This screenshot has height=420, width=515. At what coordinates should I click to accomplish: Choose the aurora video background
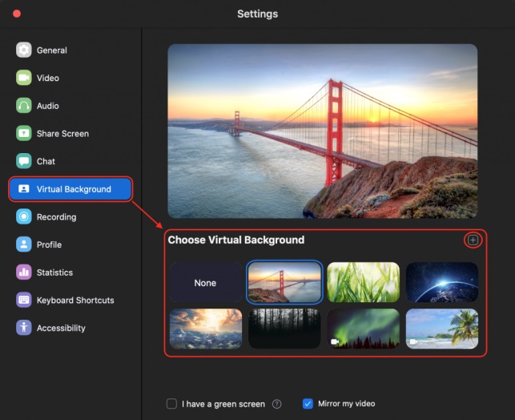(x=364, y=329)
